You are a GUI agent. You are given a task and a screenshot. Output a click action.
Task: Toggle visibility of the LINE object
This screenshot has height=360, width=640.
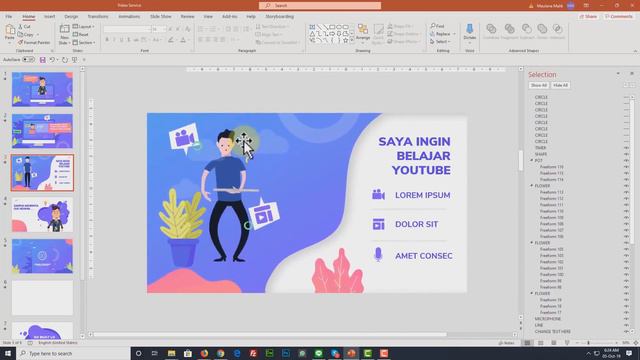(x=627, y=325)
